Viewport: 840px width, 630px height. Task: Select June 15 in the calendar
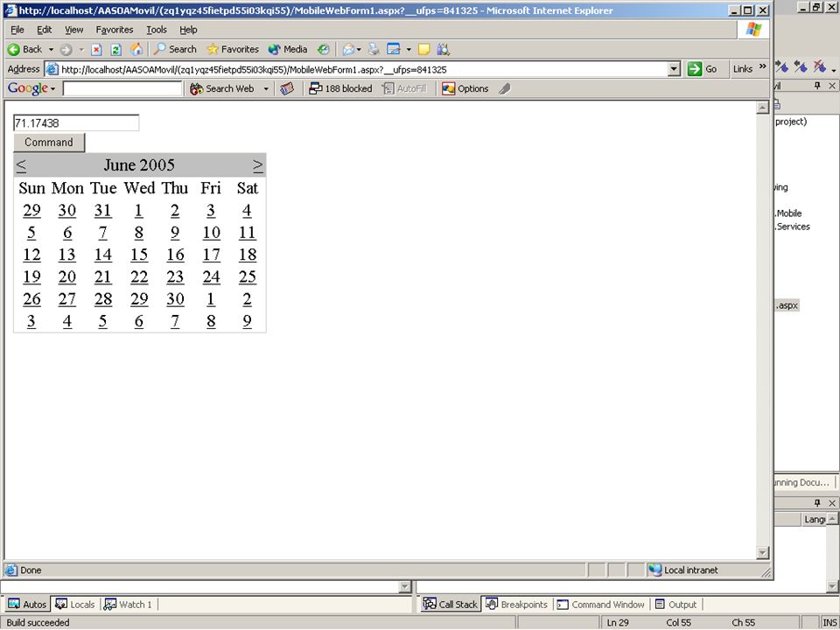pyautogui.click(x=139, y=255)
